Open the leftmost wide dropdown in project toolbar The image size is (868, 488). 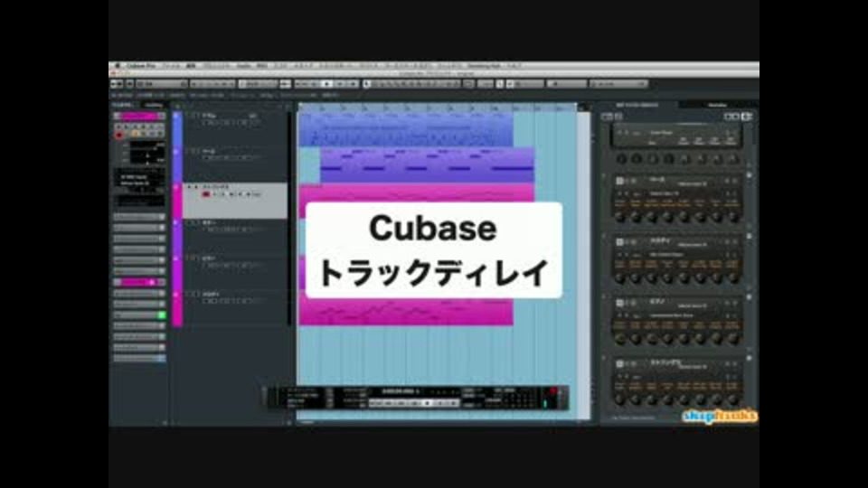pos(162,83)
